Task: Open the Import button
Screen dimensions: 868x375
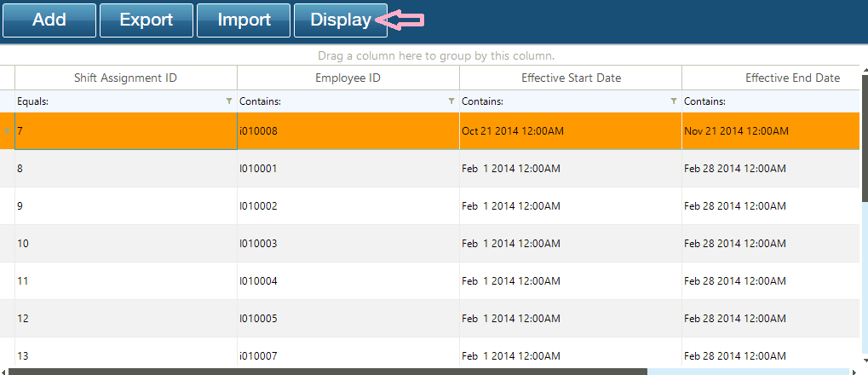Action: click(244, 20)
